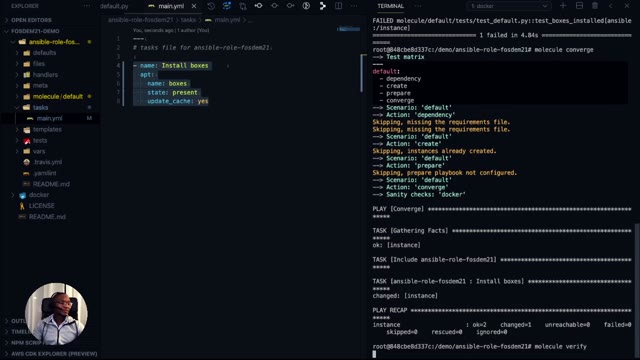Open timeline history icon in editor toolbar

211,6
